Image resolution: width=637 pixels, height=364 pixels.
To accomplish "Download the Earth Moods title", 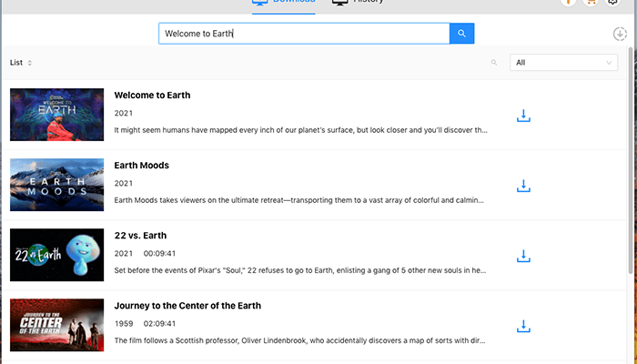I will (523, 186).
